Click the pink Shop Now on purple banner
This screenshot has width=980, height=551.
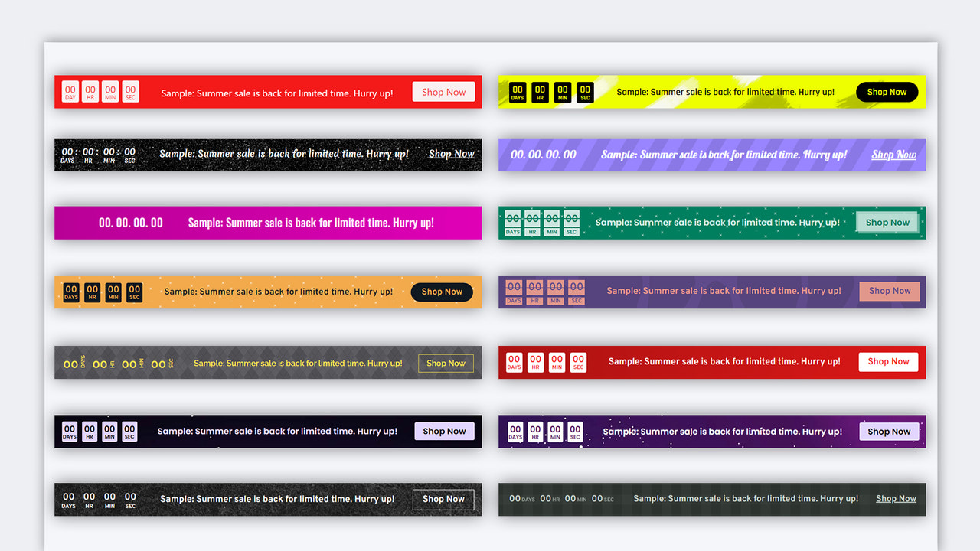890,291
